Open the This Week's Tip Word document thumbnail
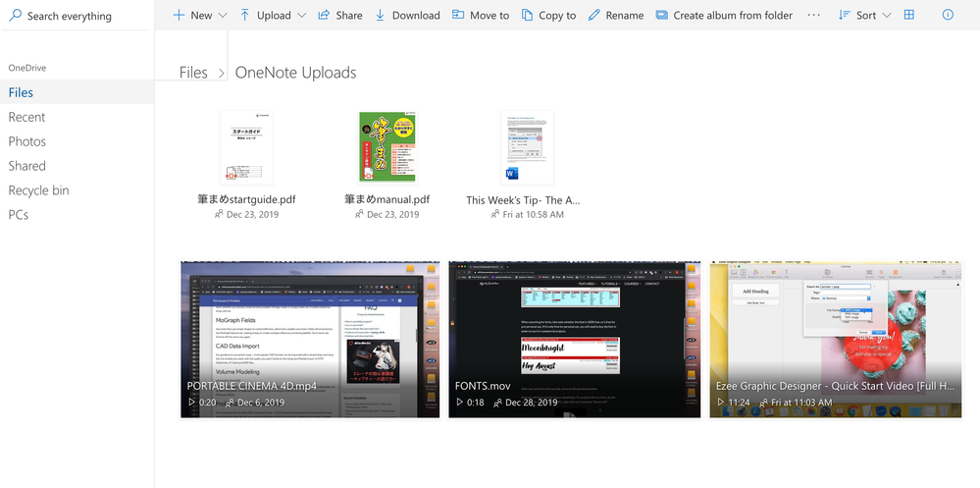This screenshot has width=980, height=488. 528,147
